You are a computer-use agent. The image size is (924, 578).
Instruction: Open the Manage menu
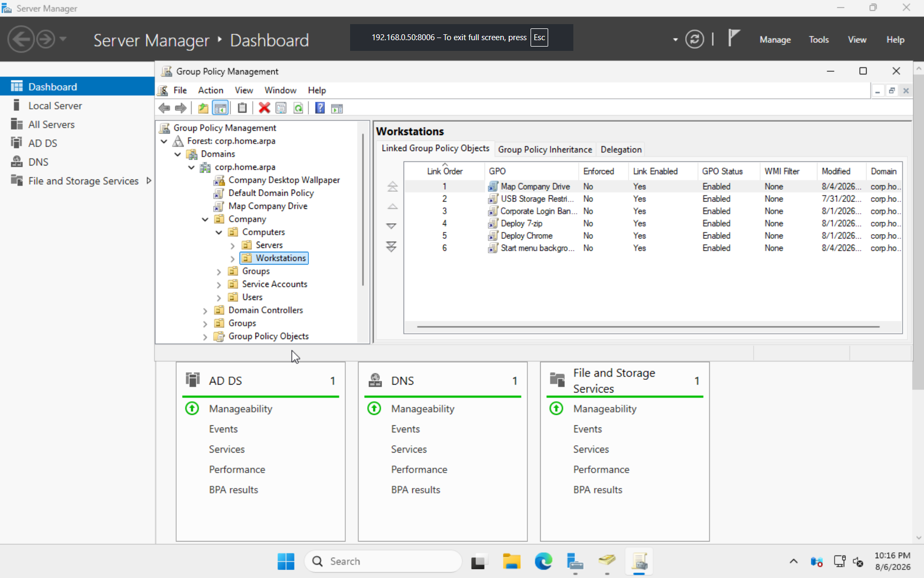(775, 40)
